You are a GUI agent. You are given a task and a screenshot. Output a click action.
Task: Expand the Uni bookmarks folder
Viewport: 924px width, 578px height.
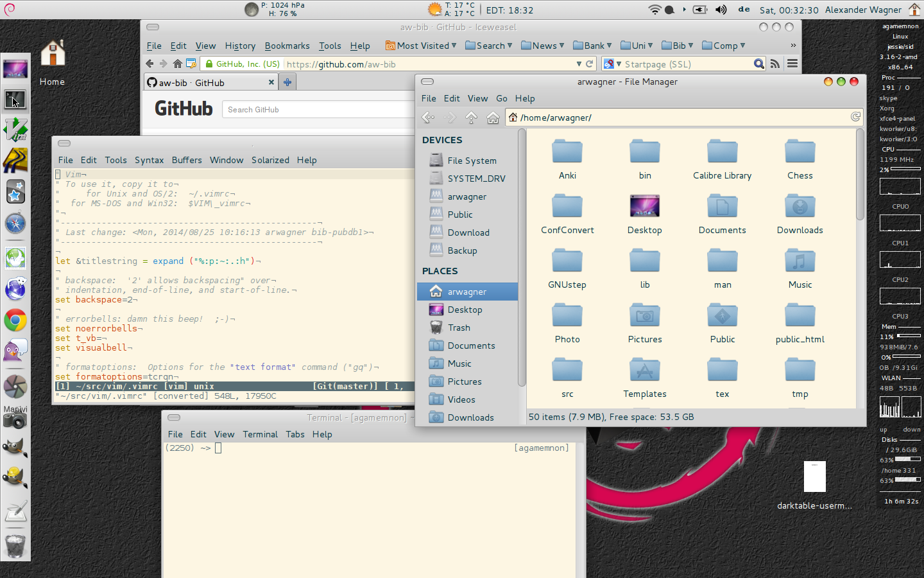pyautogui.click(x=637, y=46)
